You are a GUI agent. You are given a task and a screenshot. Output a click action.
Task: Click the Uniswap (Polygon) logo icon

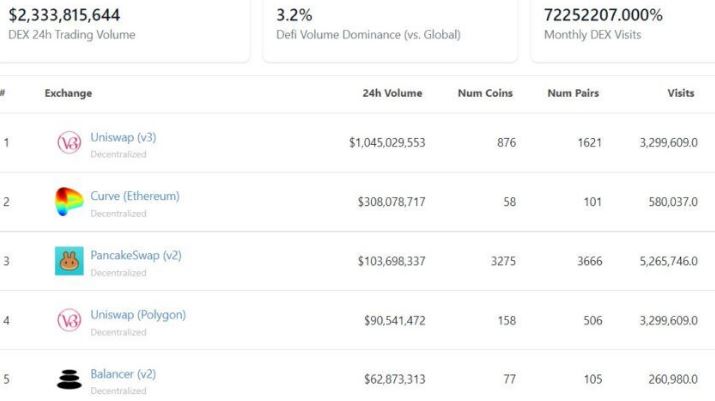coord(69,320)
